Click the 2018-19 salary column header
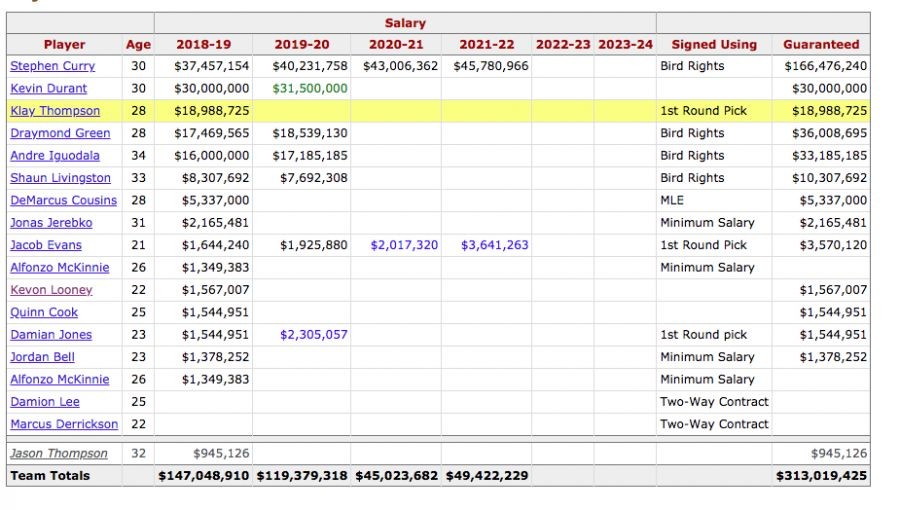 pyautogui.click(x=203, y=44)
